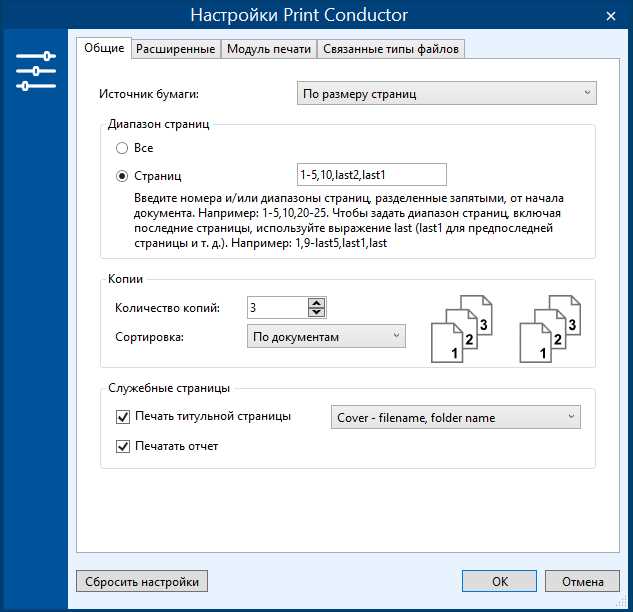Close the Print Conductor settings window
Image resolution: width=633 pixels, height=612 pixels.
(x=610, y=15)
